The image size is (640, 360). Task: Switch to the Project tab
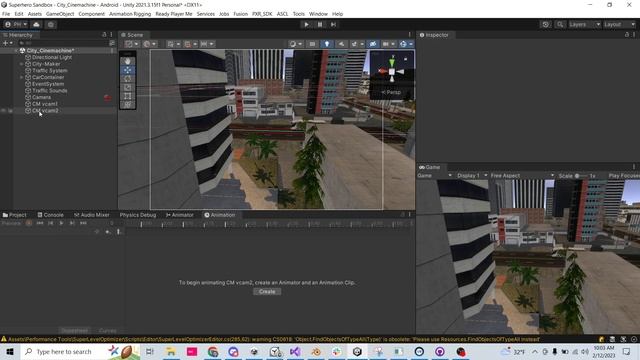click(x=15, y=215)
